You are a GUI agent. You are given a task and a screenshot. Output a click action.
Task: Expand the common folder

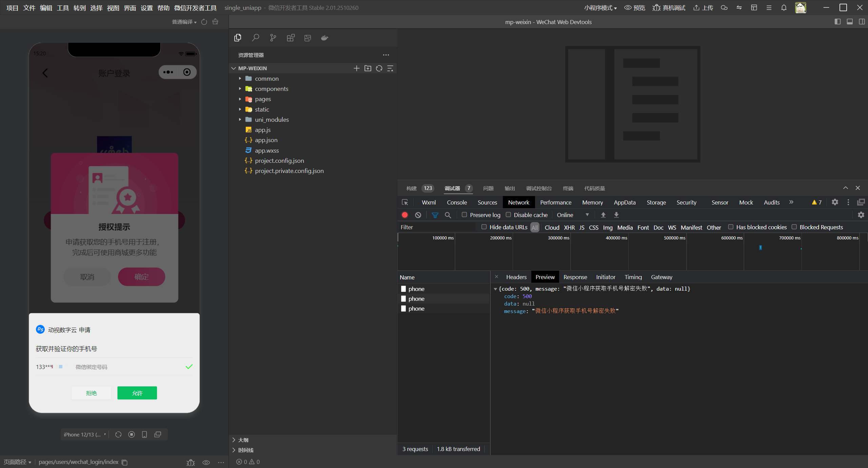[x=240, y=79]
